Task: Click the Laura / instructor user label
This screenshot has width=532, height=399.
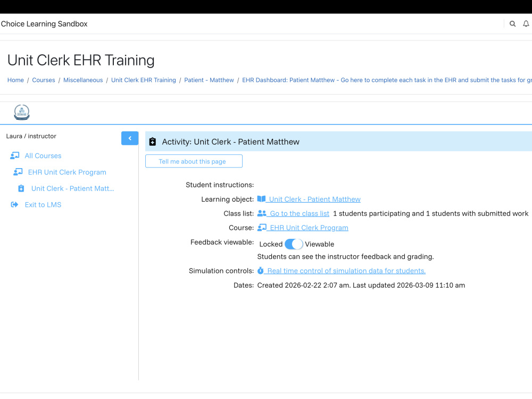Action: (31, 136)
